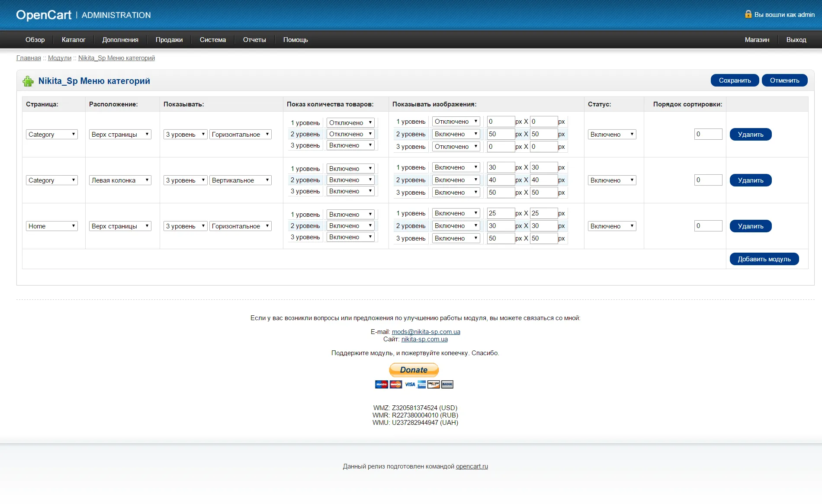Delete the first module row with Удалить
This screenshot has width=822, height=504.
coord(750,135)
